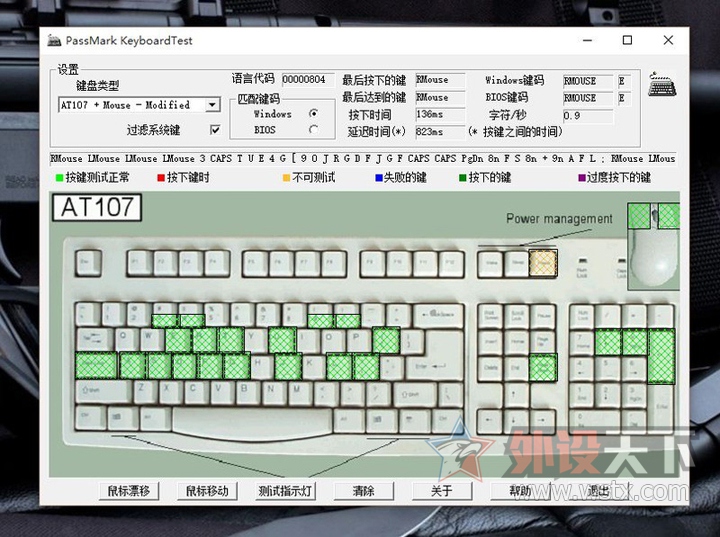Image resolution: width=720 pixels, height=537 pixels.
Task: Click the PassMark KeyboardTest title bar icon
Action: click(x=54, y=41)
